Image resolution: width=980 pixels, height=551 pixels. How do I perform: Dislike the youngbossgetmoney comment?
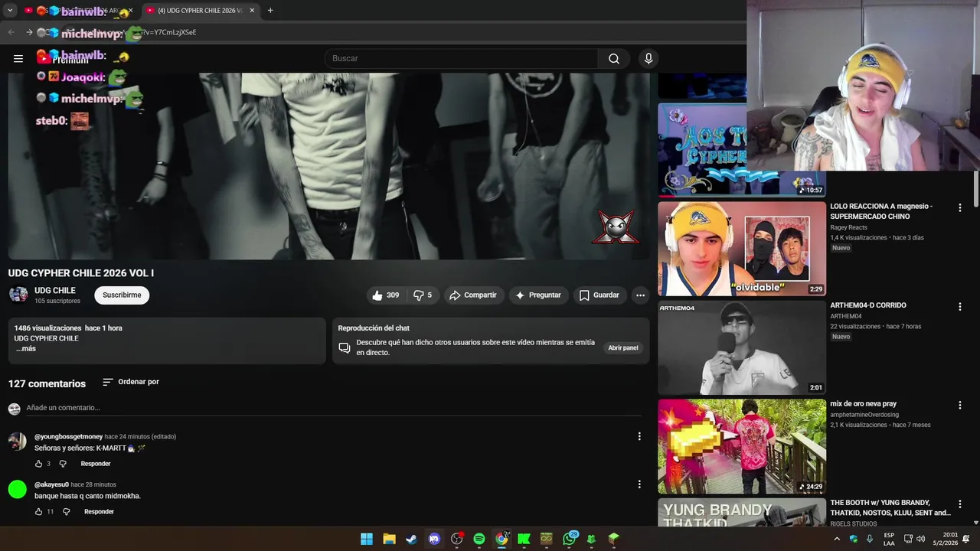[x=63, y=464]
